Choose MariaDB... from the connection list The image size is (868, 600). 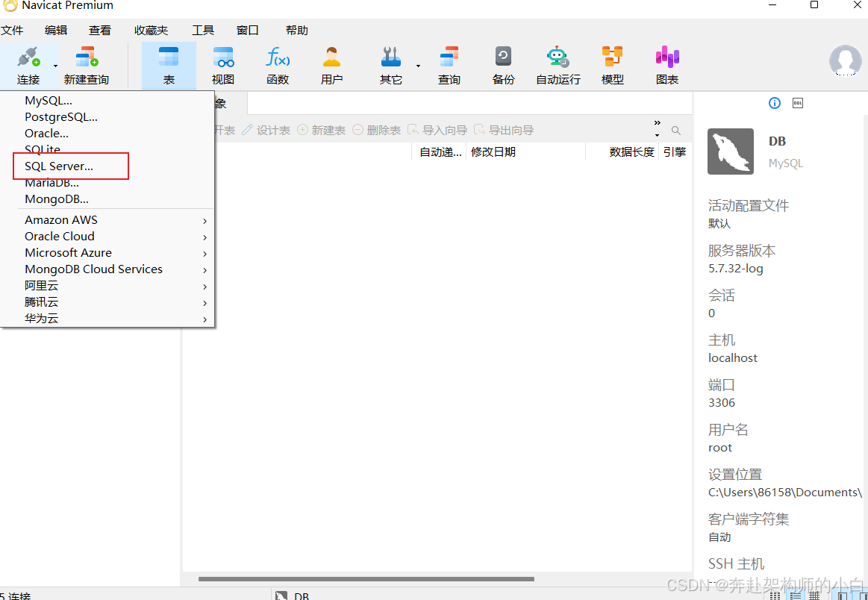(107, 183)
